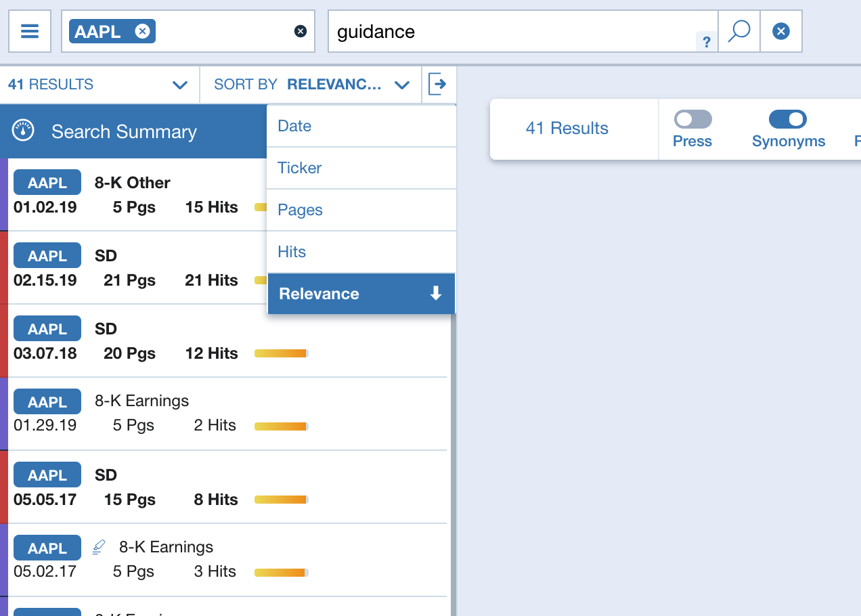The width and height of the screenshot is (861, 616).
Task: Turn off the Synonyms toggle
Action: coord(788,120)
